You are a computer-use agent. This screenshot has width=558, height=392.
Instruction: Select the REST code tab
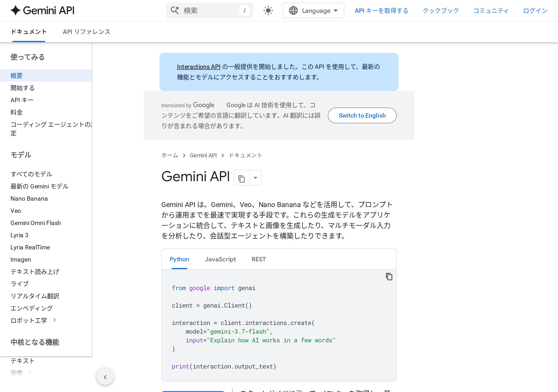tap(259, 259)
